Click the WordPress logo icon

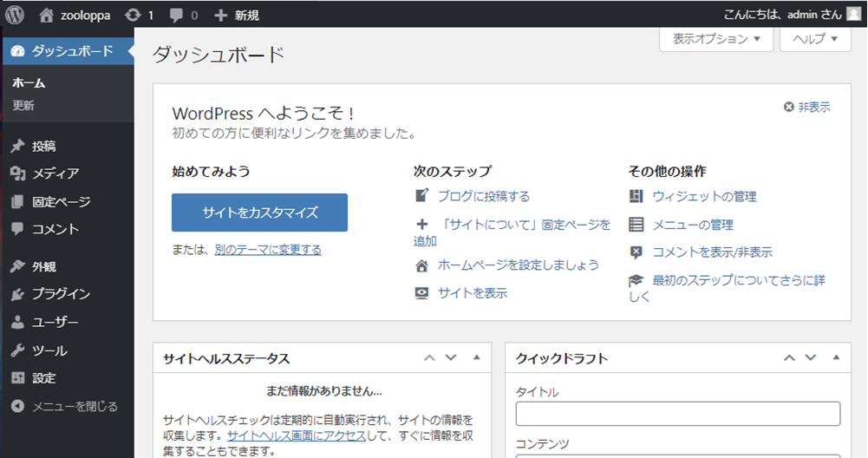pyautogui.click(x=15, y=15)
